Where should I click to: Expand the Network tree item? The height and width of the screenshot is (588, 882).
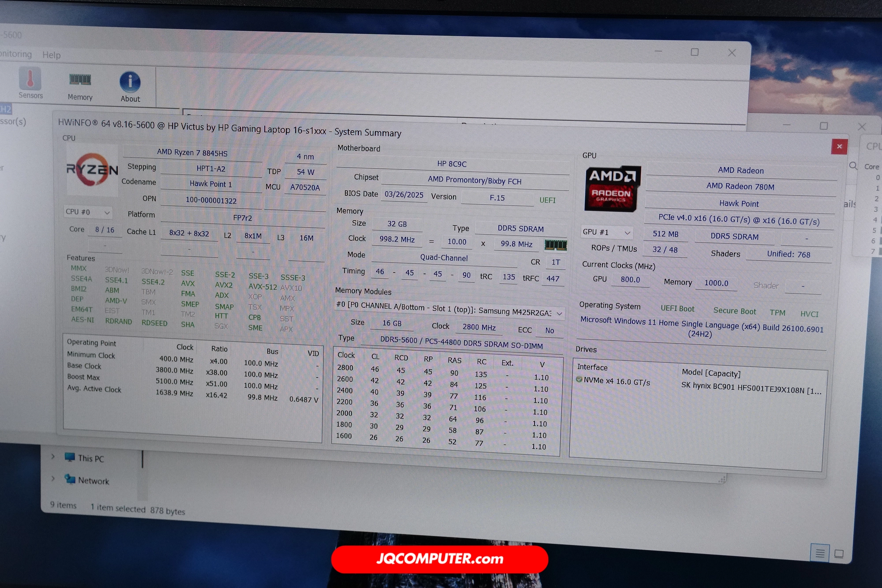point(53,479)
